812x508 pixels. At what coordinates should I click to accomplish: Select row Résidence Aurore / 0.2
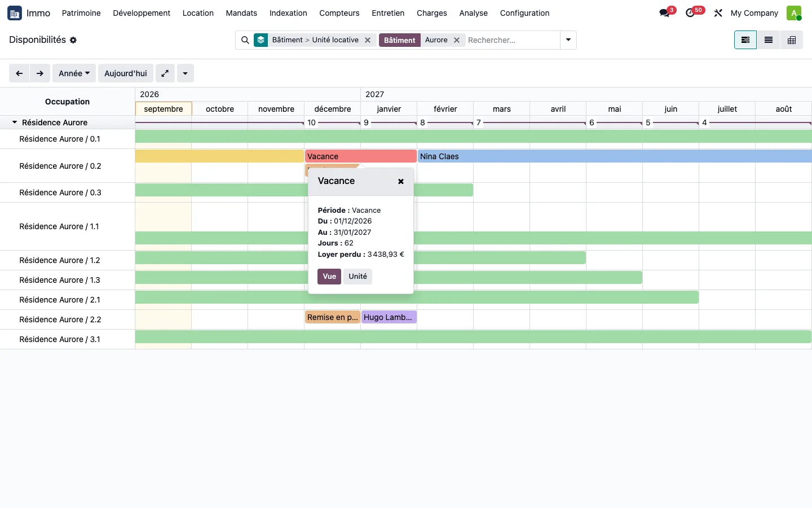pyautogui.click(x=67, y=166)
